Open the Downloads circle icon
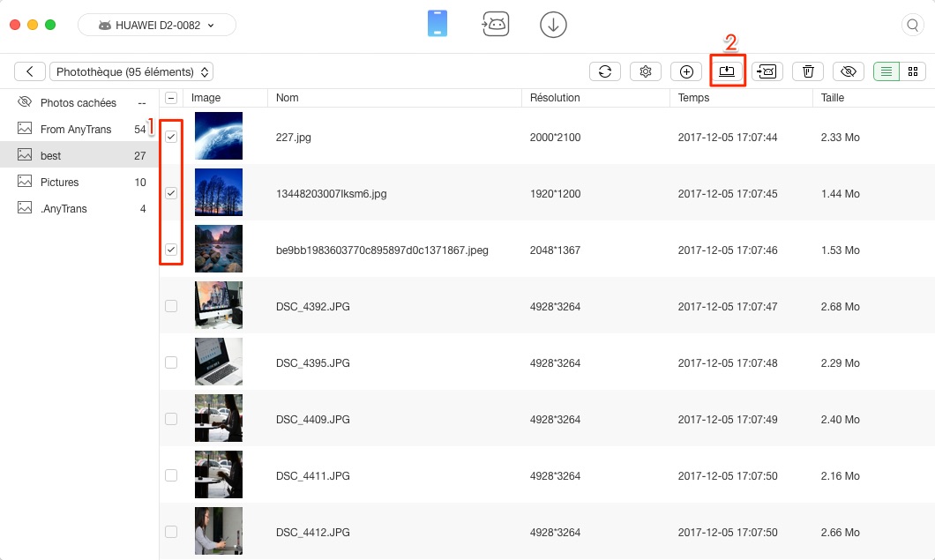Viewport: 935px width, 560px height. coord(553,24)
